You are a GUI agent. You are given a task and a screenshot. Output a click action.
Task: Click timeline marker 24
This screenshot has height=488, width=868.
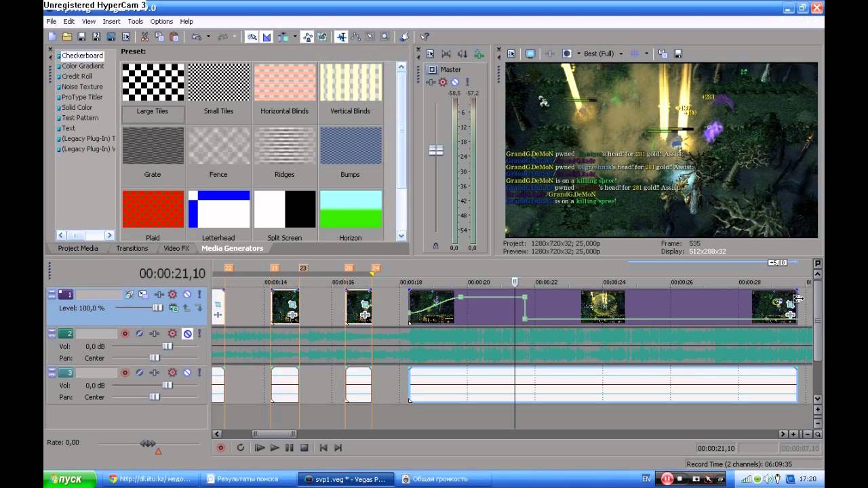tap(376, 268)
